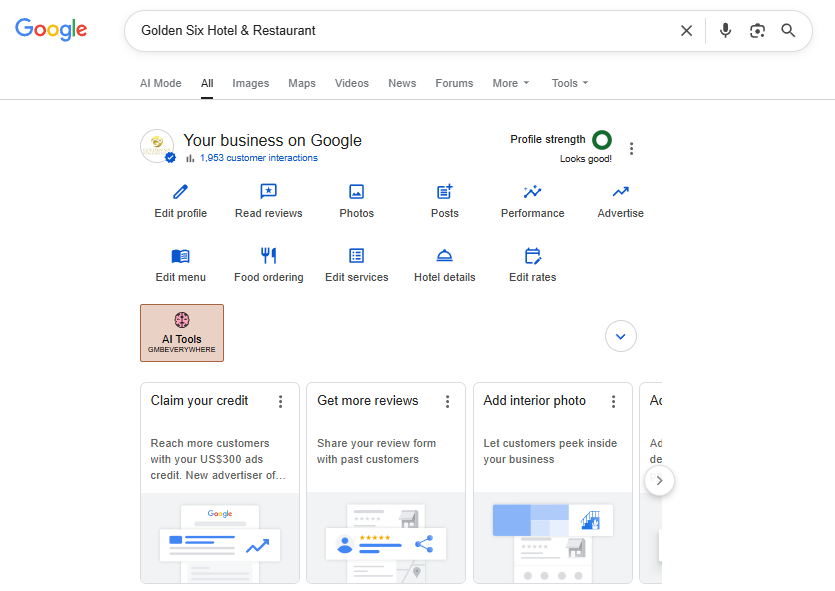Open Food ordering fork and knife icon
Screen dimensions: 835x591
coord(268,256)
